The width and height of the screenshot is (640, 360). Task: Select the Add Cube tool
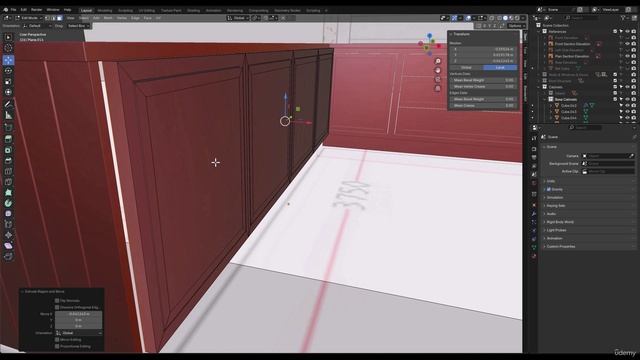point(8,127)
